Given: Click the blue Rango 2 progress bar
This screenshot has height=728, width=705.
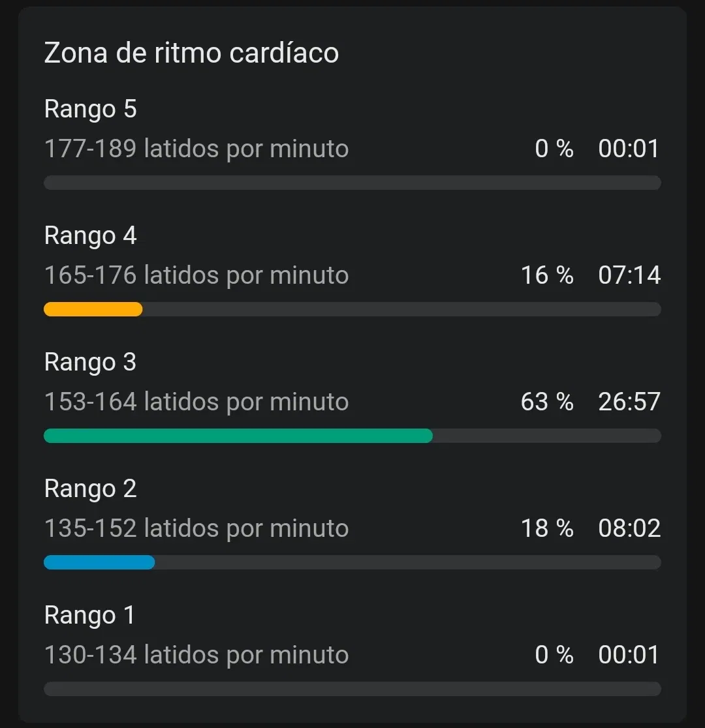Looking at the screenshot, I should [x=99, y=562].
